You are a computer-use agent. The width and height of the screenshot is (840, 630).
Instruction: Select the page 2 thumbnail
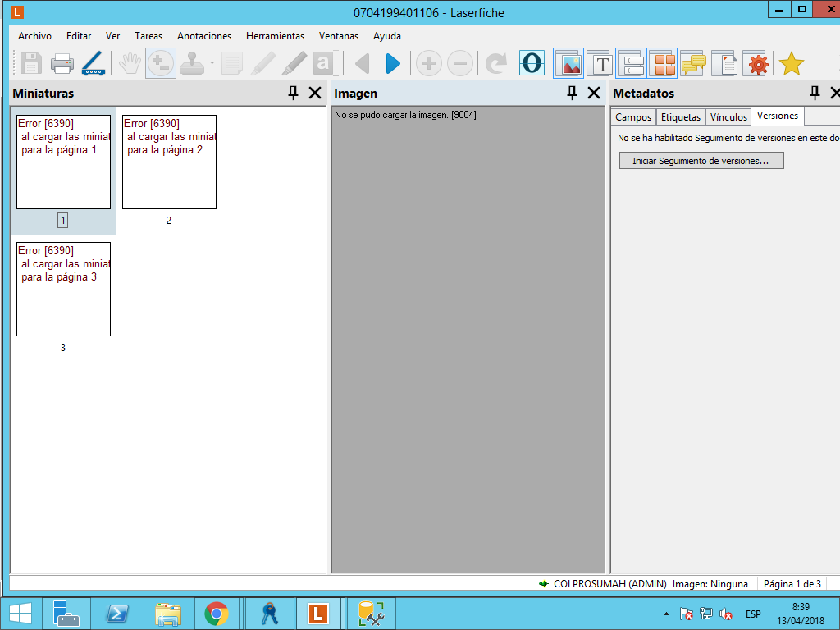(x=169, y=162)
